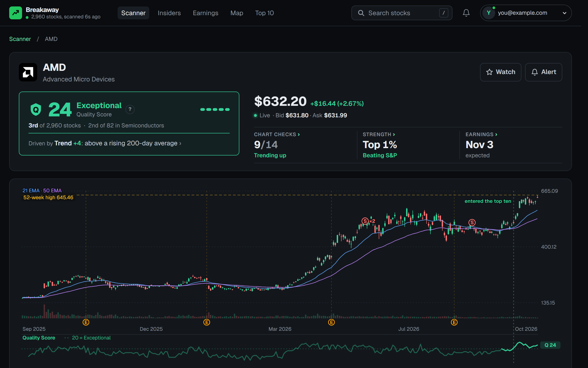Click the Nov 3 earnings date
The height and width of the screenshot is (368, 588).
click(x=479, y=145)
